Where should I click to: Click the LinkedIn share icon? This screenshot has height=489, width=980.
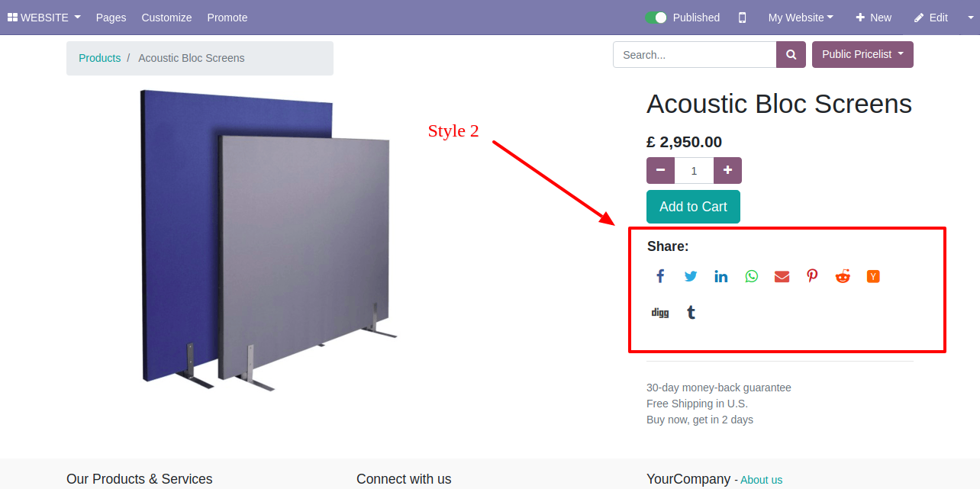[721, 276]
